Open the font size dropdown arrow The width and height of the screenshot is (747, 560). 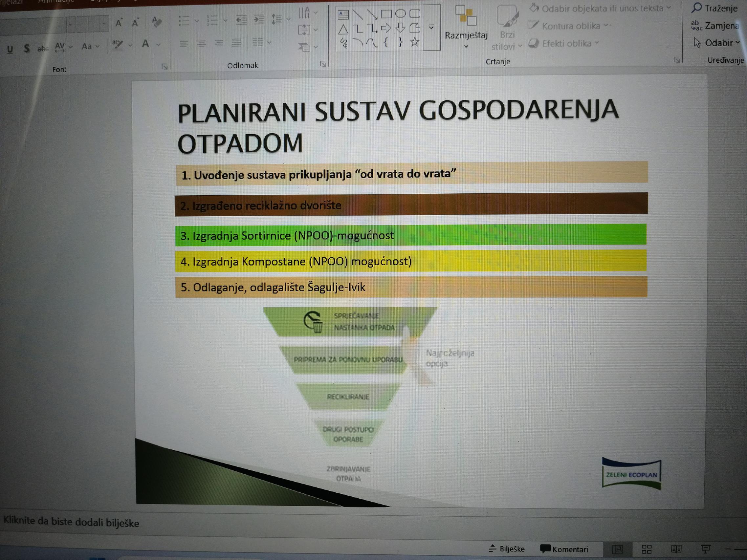tap(104, 24)
